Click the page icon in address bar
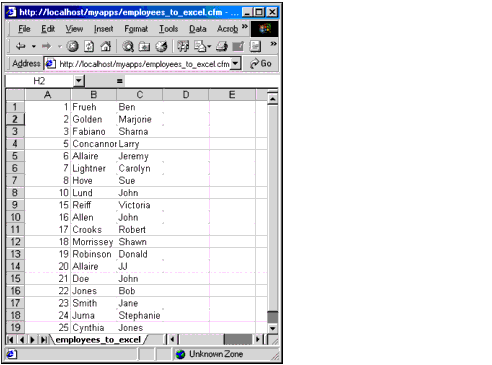 tap(50, 63)
